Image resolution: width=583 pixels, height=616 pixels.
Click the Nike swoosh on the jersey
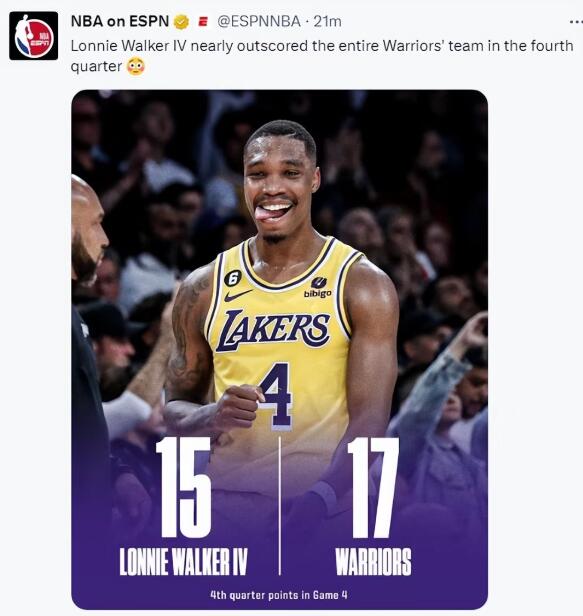(238, 295)
